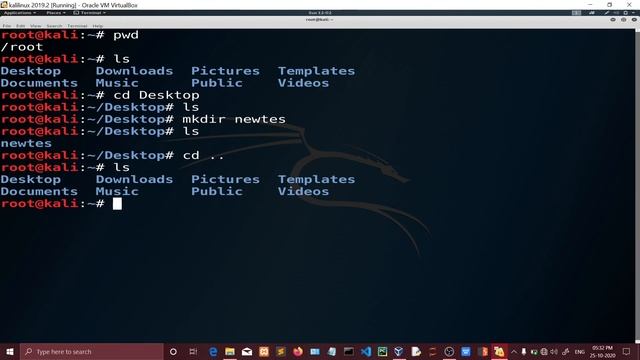The height and width of the screenshot is (360, 640).
Task: Click the Windows Start button
Action: [10, 351]
